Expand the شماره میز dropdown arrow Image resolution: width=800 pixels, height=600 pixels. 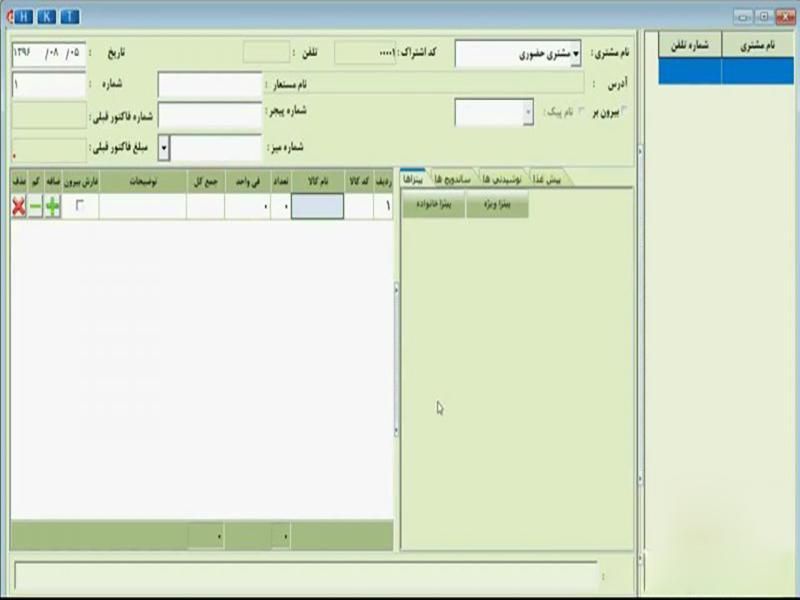(163, 148)
